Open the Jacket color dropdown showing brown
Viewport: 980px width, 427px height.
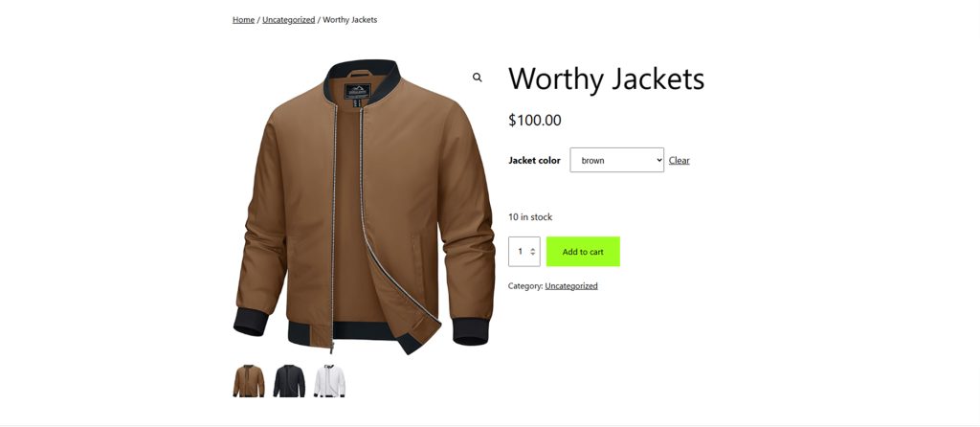617,160
